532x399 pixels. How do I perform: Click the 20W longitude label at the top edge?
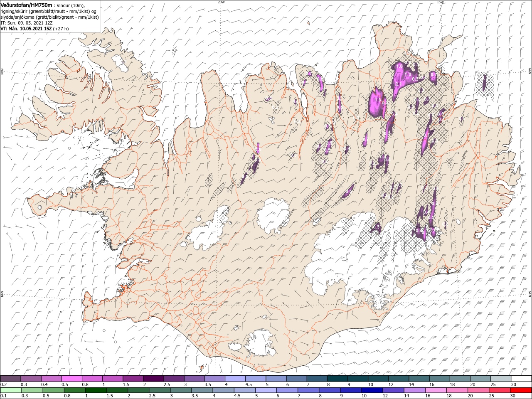[222, 2]
